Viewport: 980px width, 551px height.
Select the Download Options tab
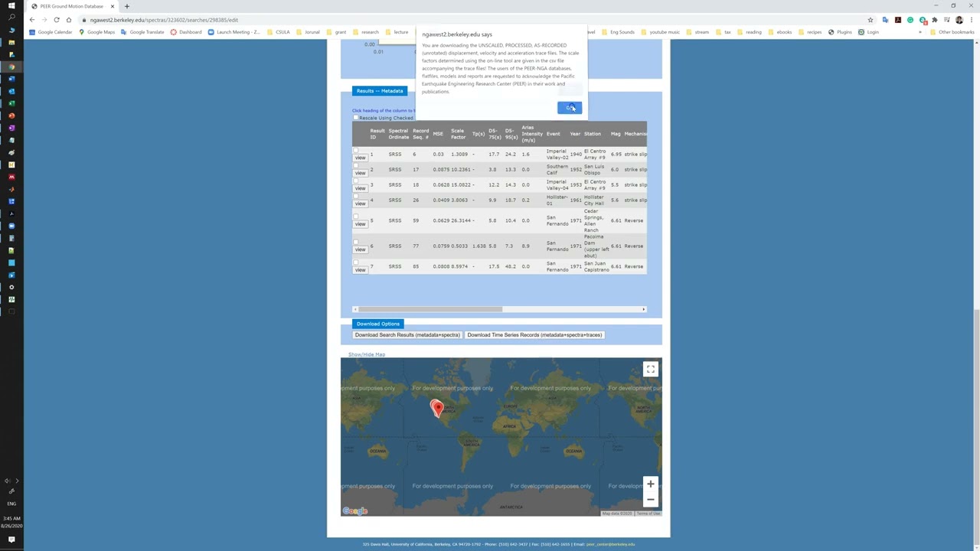(377, 324)
